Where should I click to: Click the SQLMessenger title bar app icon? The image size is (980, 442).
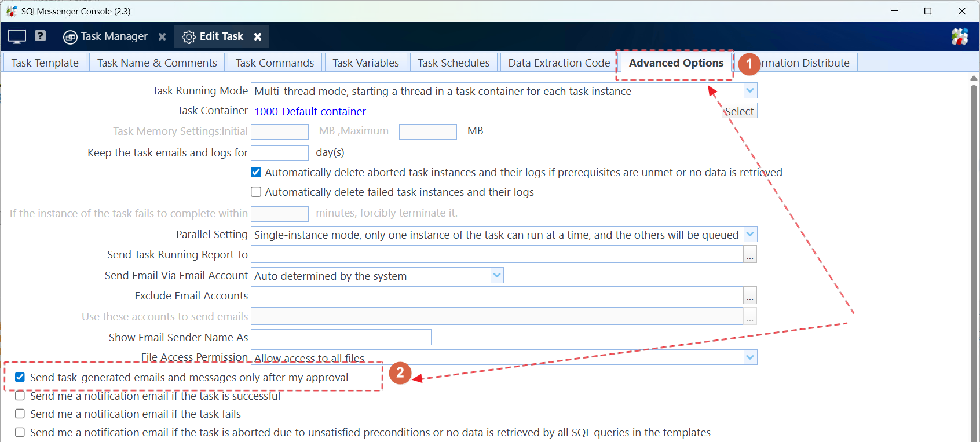coord(12,11)
